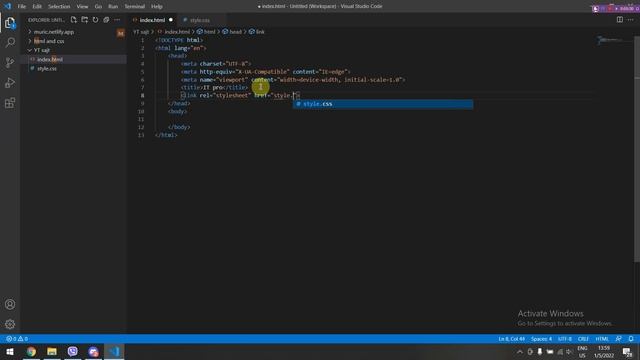640x360 pixels.
Task: Change the UTF-8 file encoding
Action: [x=565, y=339]
